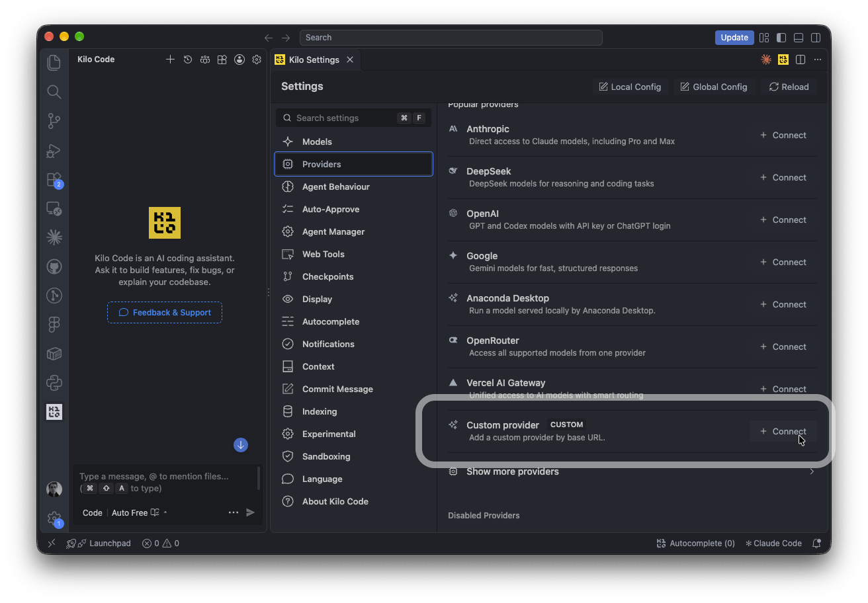Open Autocomplete settings section
The image size is (868, 603).
pos(353,321)
